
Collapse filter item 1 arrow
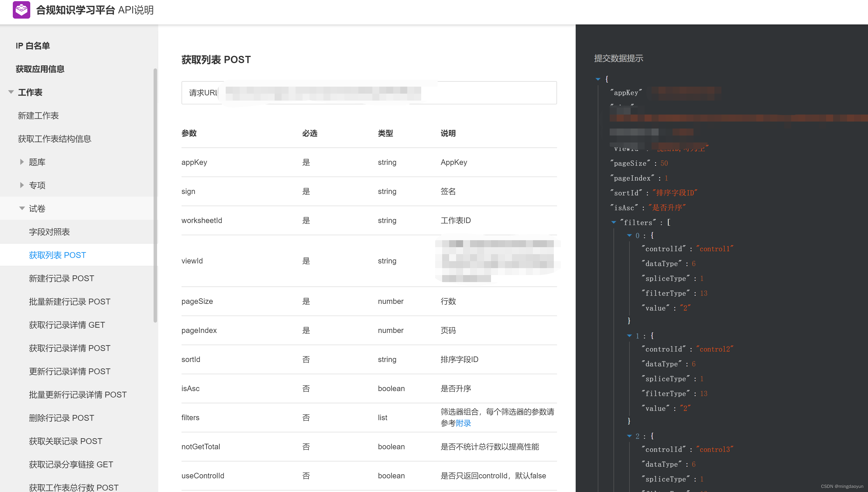[x=629, y=336]
